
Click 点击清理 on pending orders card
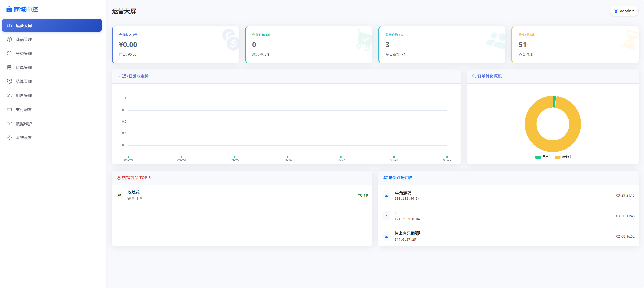525,54
